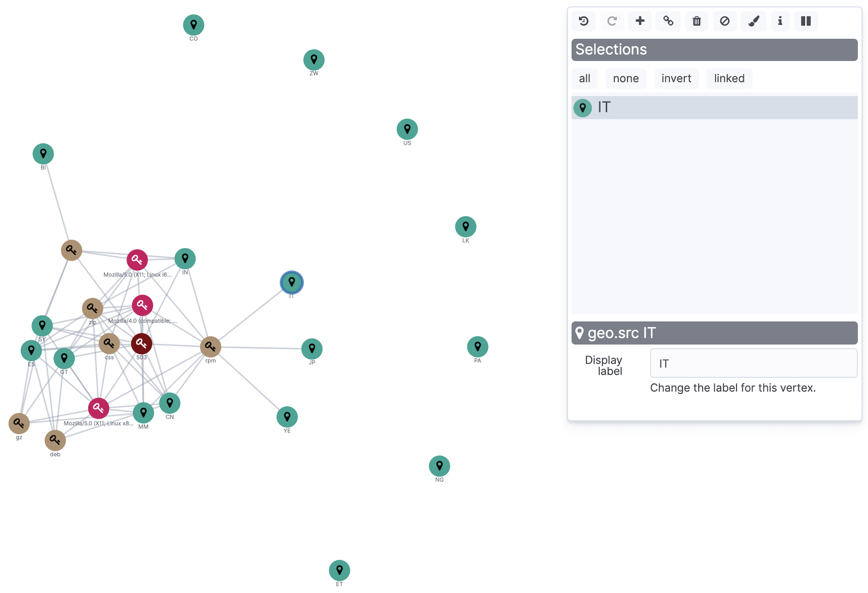Select the BI location node
Viewport: 868px width, 593px height.
coord(43,154)
